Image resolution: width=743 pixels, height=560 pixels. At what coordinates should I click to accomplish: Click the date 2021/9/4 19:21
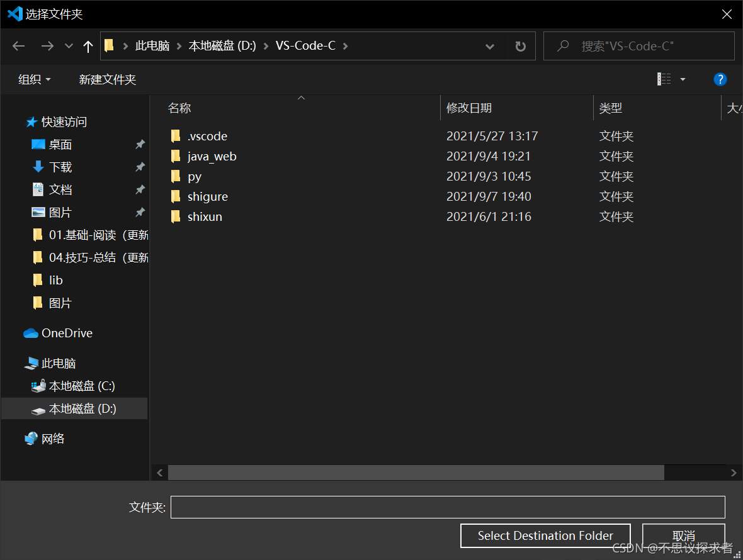point(489,156)
